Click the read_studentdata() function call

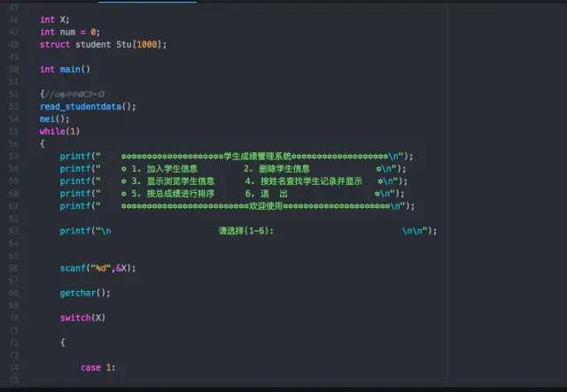tap(88, 106)
